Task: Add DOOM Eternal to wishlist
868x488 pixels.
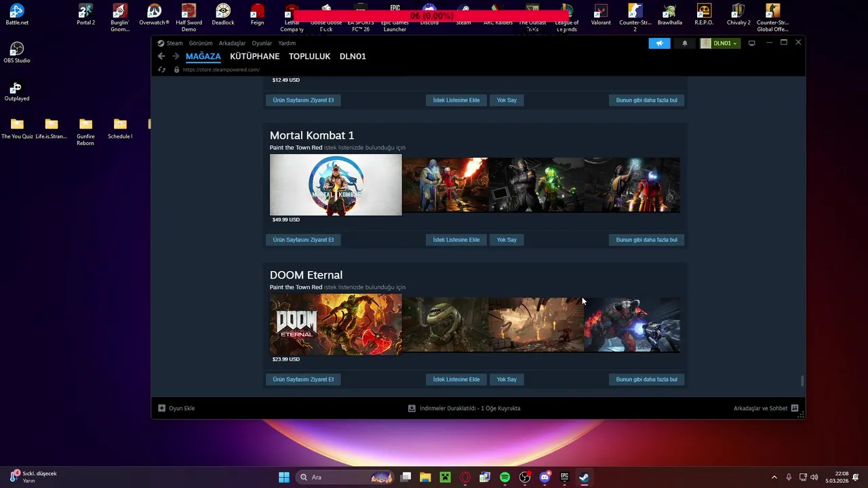Action: 456,380
